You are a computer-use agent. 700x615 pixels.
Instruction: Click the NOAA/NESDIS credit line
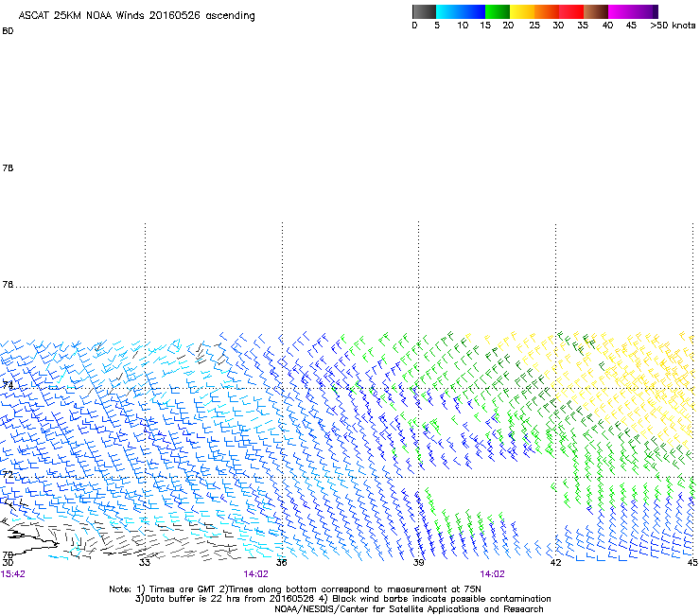point(409,609)
